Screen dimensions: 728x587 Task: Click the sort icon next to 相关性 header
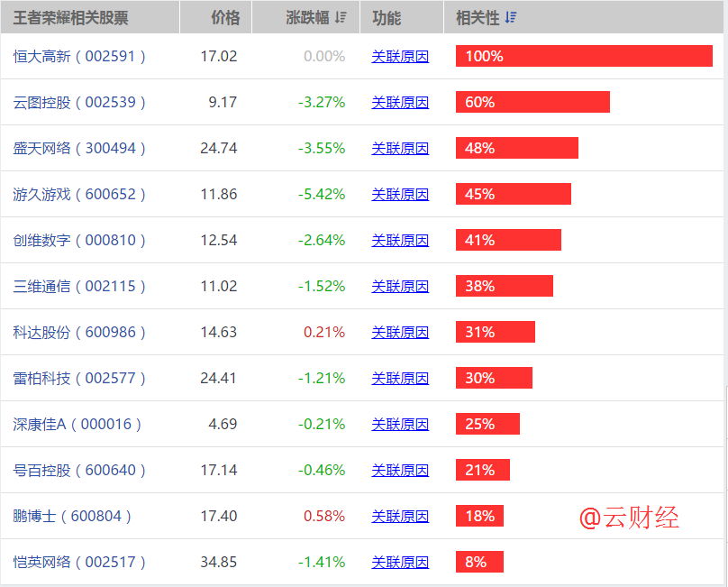pos(511,17)
